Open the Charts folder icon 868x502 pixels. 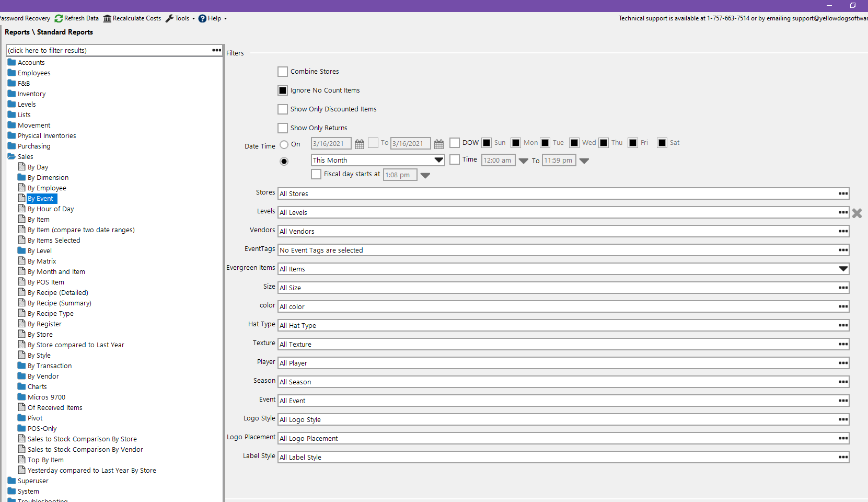[21, 386]
